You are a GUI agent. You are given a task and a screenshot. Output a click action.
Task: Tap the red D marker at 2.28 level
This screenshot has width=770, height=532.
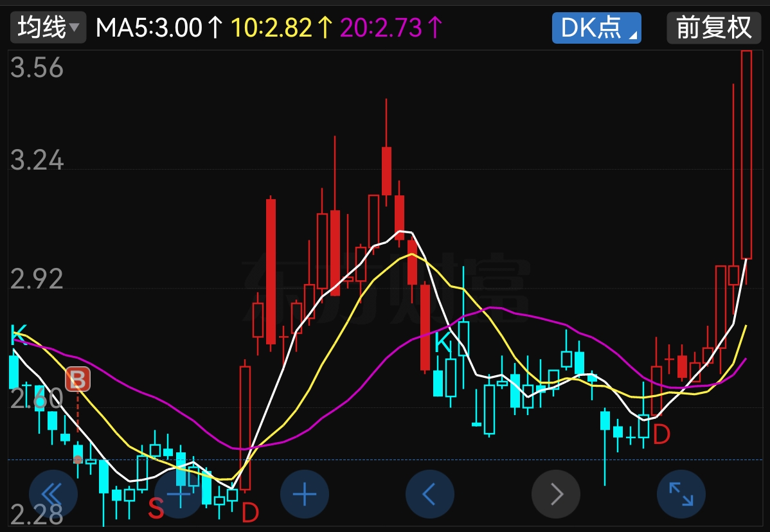(251, 512)
